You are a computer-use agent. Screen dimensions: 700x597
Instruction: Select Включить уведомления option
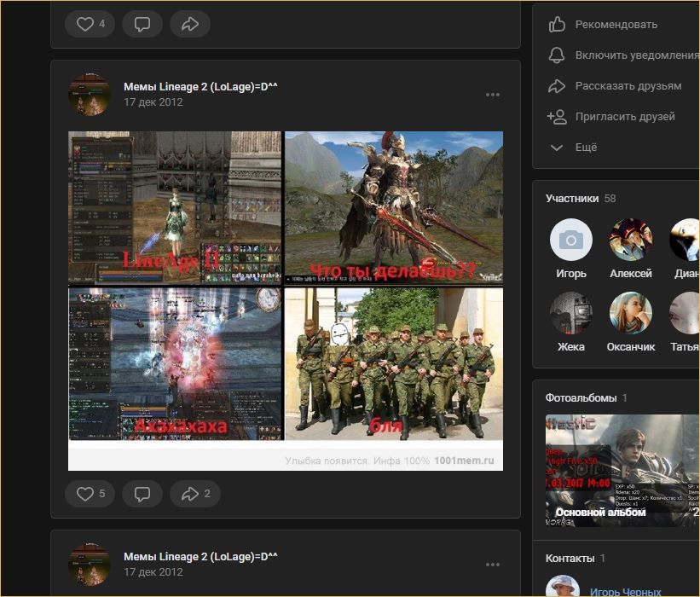click(x=638, y=55)
